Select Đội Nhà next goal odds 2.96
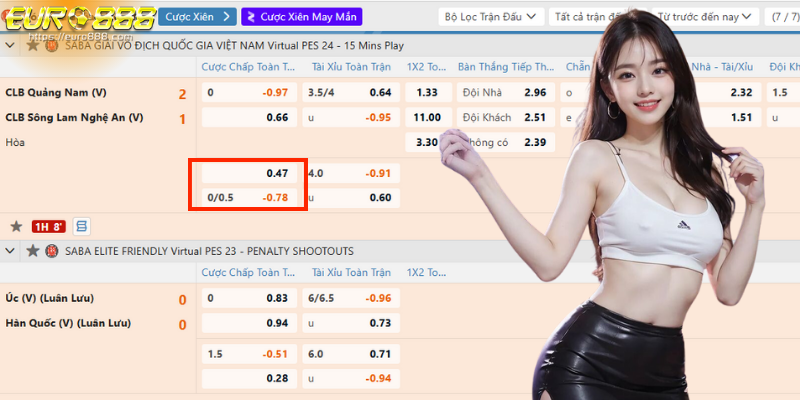800x400 pixels. tap(506, 93)
